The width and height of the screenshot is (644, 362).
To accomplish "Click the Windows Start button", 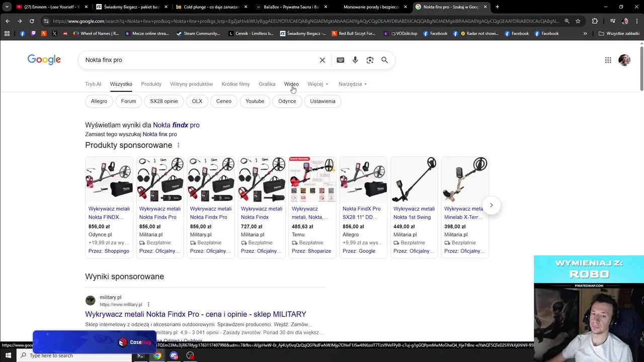I will 8,355.
